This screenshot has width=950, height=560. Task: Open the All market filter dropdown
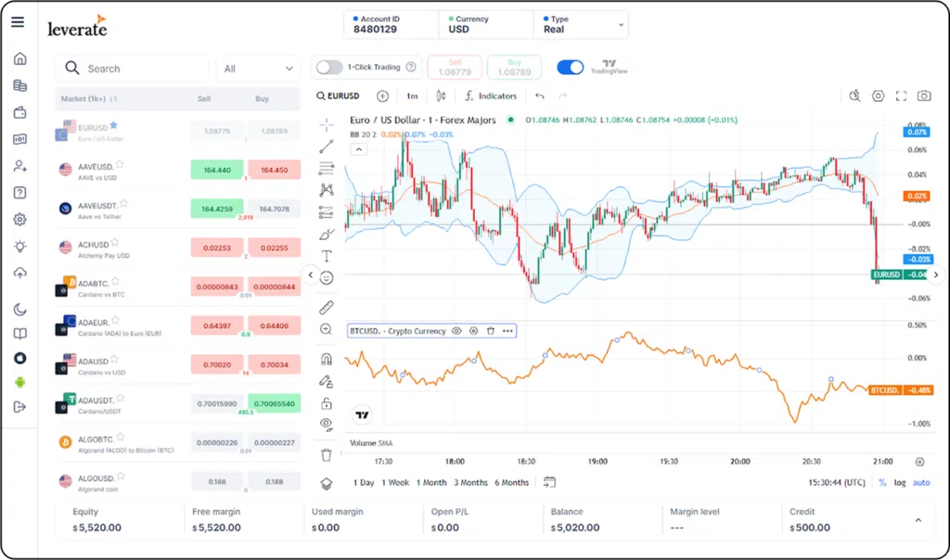259,69
